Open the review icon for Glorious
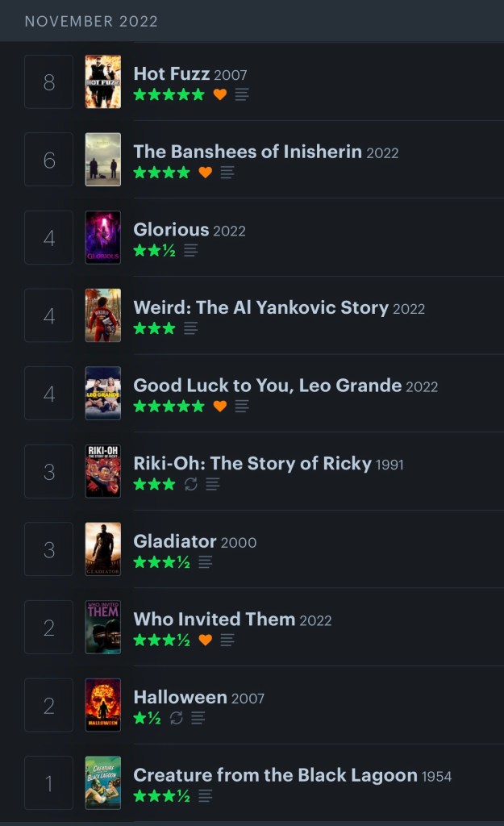Image resolution: width=504 pixels, height=826 pixels. (x=190, y=250)
